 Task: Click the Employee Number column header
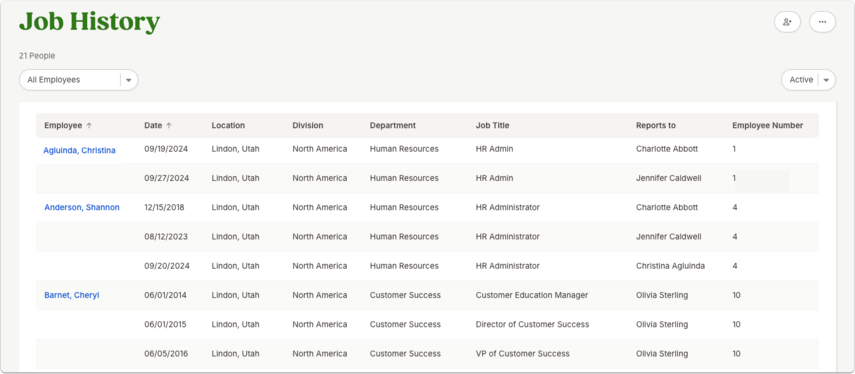(767, 125)
